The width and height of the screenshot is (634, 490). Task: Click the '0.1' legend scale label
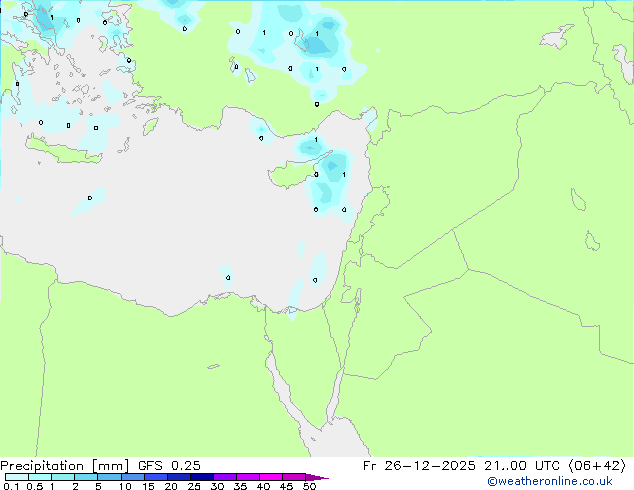[x=11, y=486]
